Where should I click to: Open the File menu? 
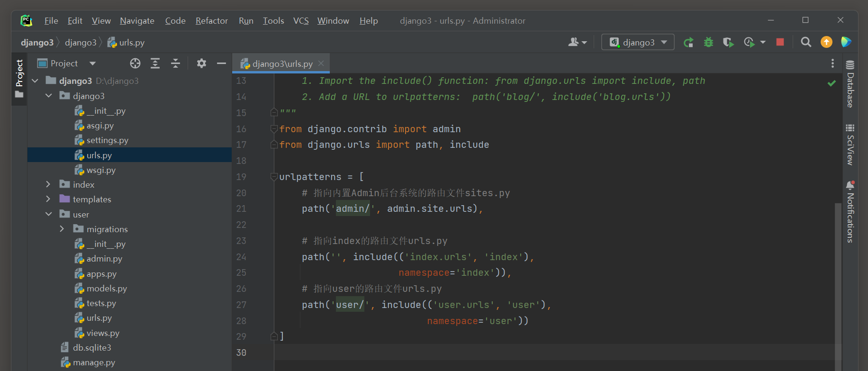point(51,21)
